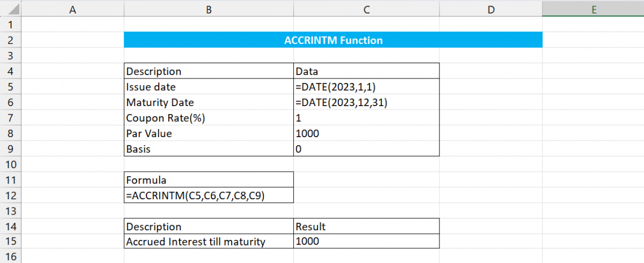Click highlighted column E header
Viewport: 644px width, 263px height.
[x=593, y=9]
